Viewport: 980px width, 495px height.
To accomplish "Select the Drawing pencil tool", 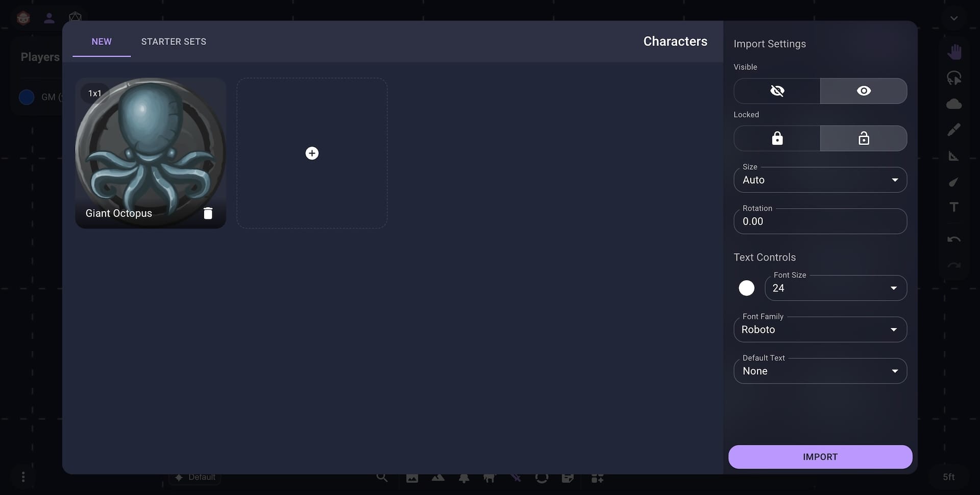I will point(954,129).
